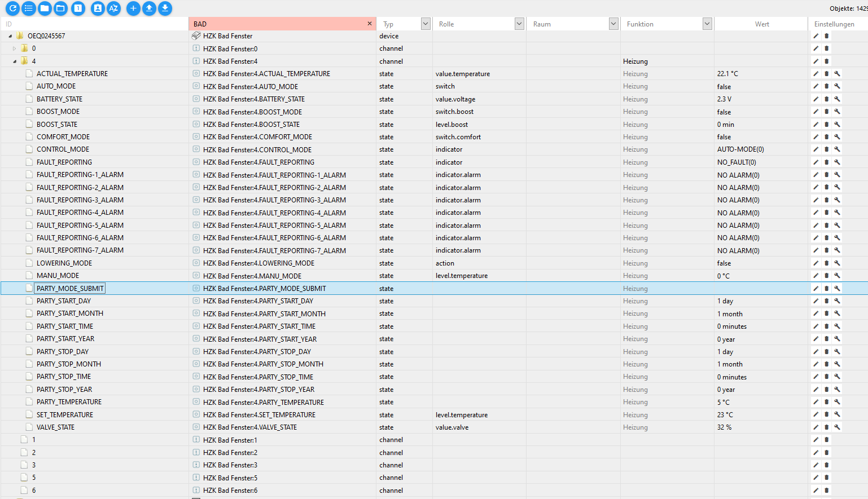Screen dimensions: 868x499
Task: Edit FAULT_REPORTING-3_ALARM with its pencil icon
Action: (816, 200)
